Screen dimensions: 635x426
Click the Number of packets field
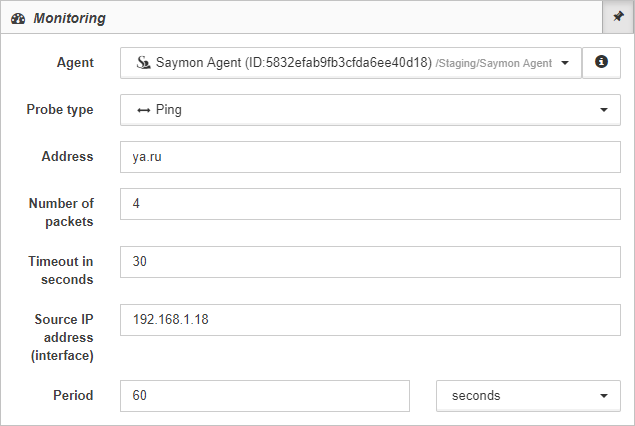370,204
